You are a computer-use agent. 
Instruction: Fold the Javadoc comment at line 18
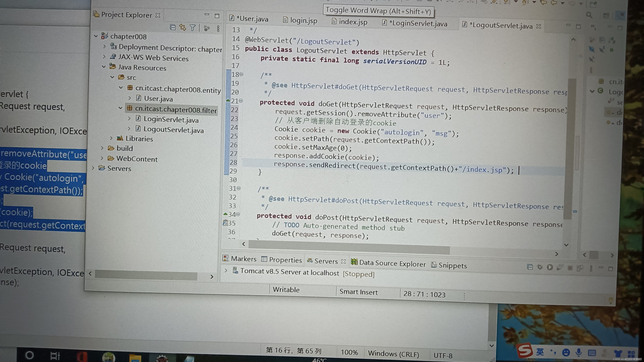coord(241,74)
